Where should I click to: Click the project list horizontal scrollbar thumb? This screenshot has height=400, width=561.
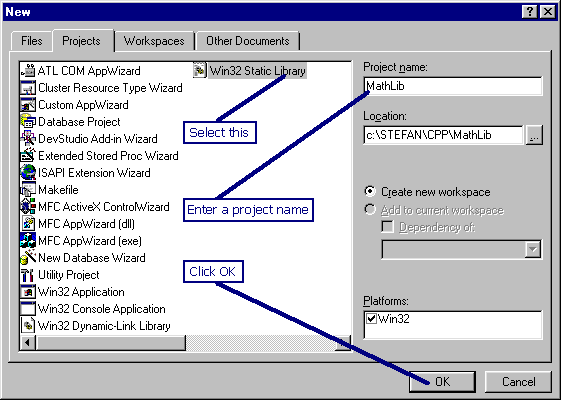111,343
